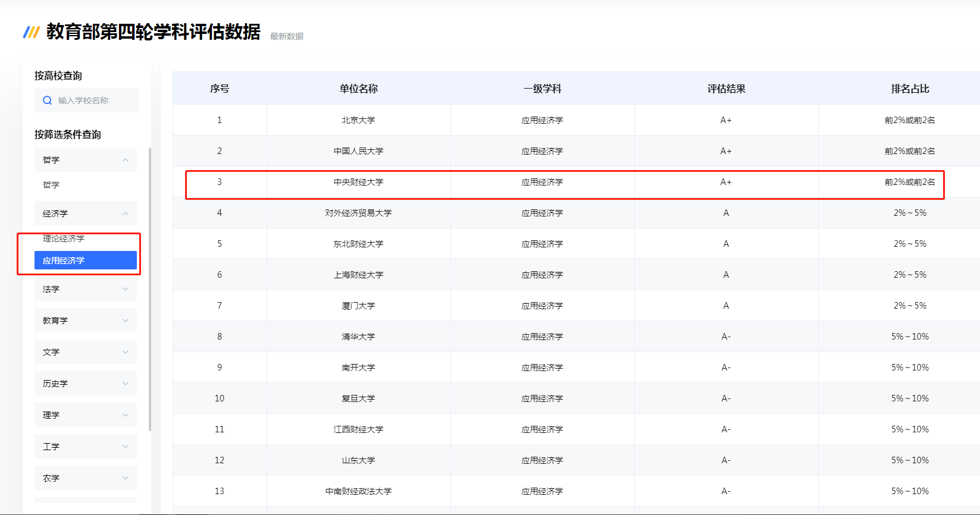Click the 中央财经大学 cell
The width and height of the screenshot is (980, 515).
click(359, 182)
